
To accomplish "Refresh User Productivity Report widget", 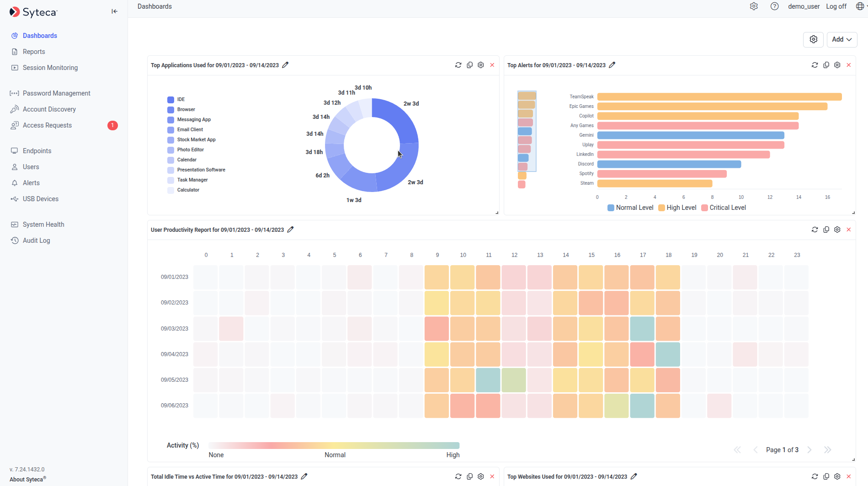I will [815, 230].
